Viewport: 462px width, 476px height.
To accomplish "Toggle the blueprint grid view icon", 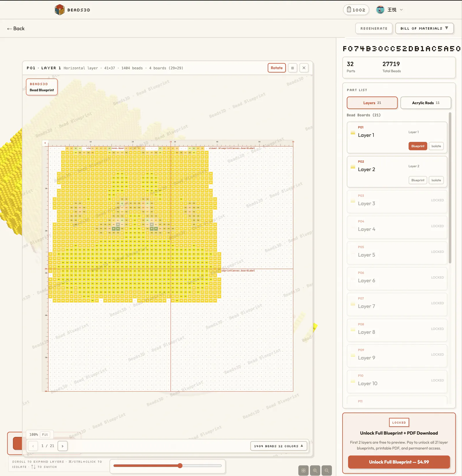I will [x=293, y=68].
